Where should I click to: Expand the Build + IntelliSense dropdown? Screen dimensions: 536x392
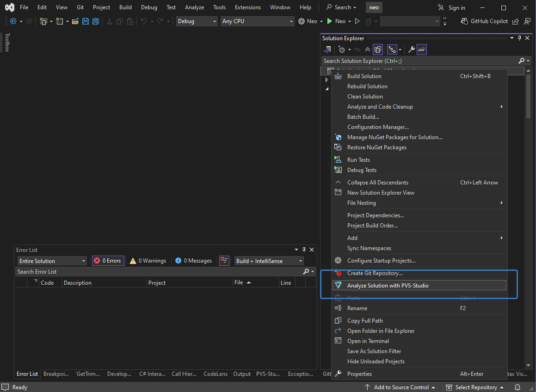tap(269, 261)
